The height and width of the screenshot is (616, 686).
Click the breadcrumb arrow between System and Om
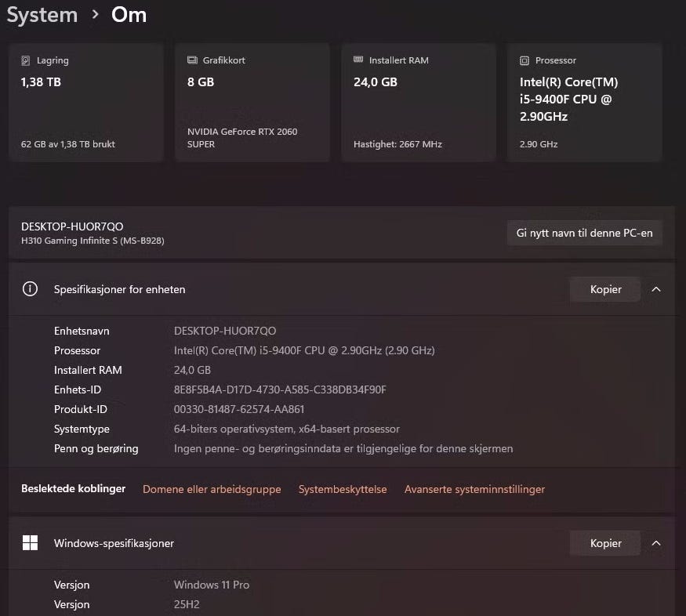tap(95, 15)
